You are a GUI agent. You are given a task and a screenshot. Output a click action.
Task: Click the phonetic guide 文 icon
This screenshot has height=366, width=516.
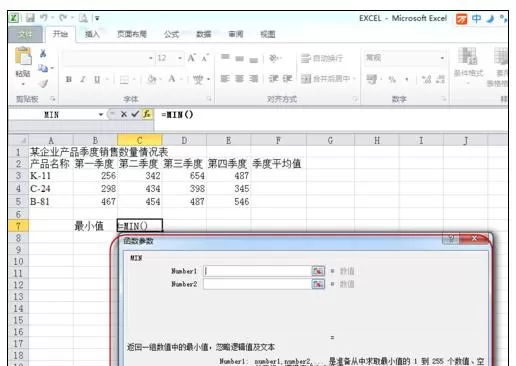(198, 79)
